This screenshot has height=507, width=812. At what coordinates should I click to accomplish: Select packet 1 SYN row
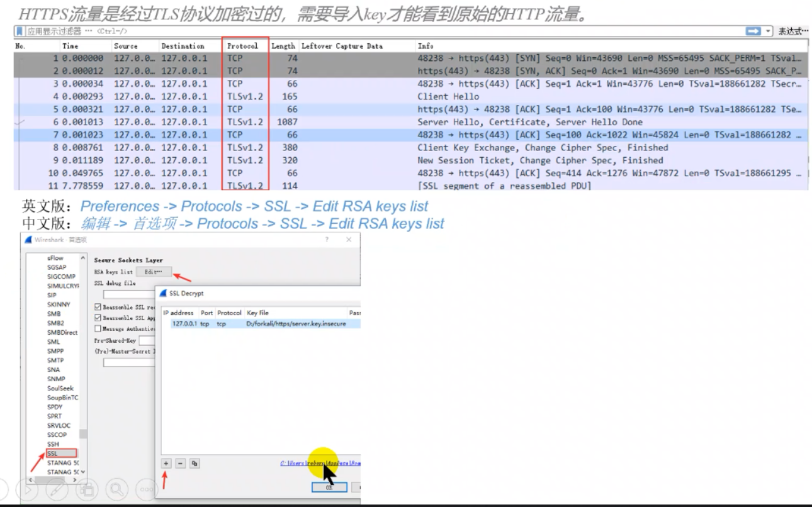click(x=411, y=58)
